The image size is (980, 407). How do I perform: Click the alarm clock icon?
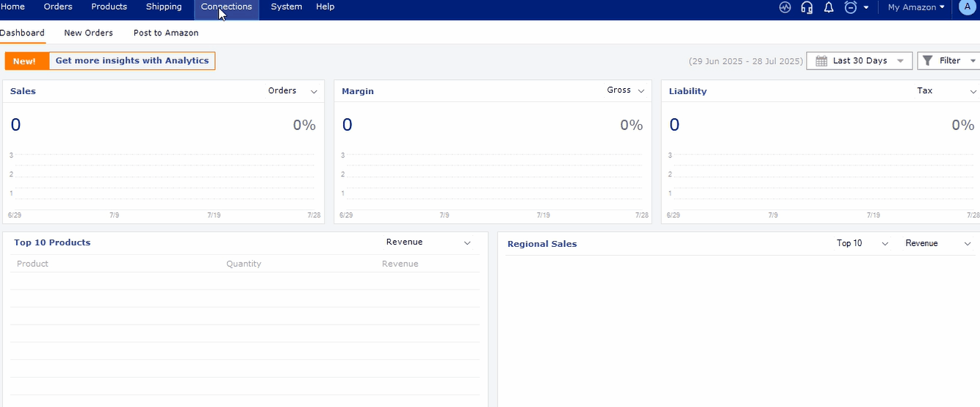(851, 7)
